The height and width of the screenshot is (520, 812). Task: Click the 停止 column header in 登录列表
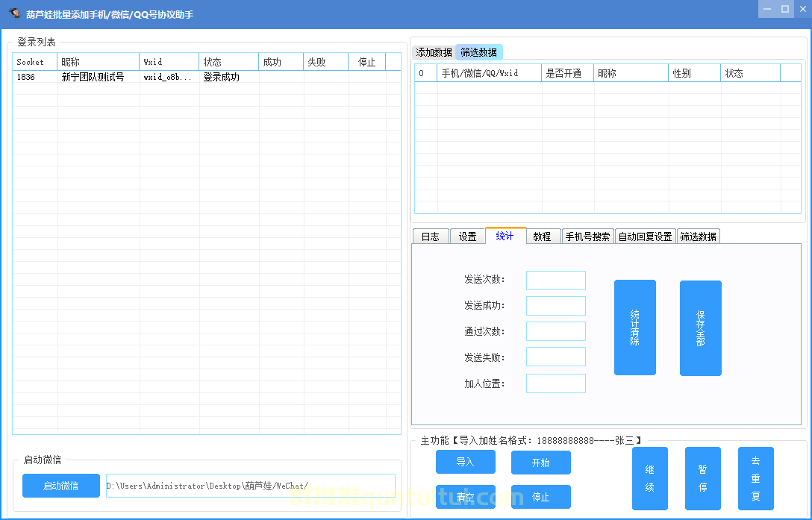point(366,62)
